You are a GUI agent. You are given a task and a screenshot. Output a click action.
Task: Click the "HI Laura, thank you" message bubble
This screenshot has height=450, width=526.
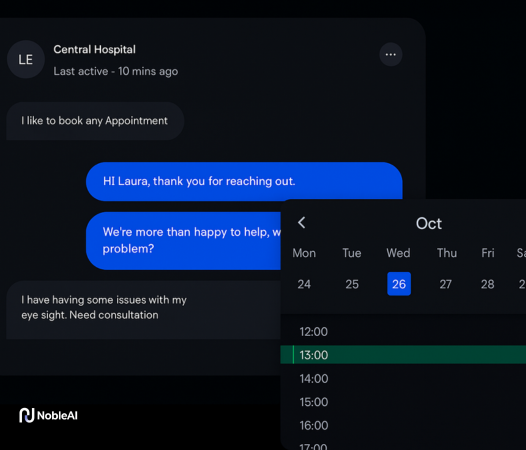(244, 182)
